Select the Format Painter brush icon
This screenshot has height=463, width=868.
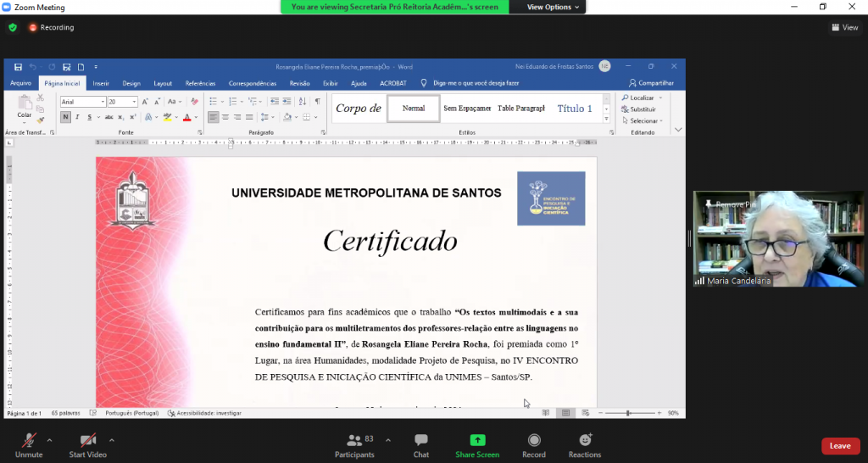(x=41, y=120)
